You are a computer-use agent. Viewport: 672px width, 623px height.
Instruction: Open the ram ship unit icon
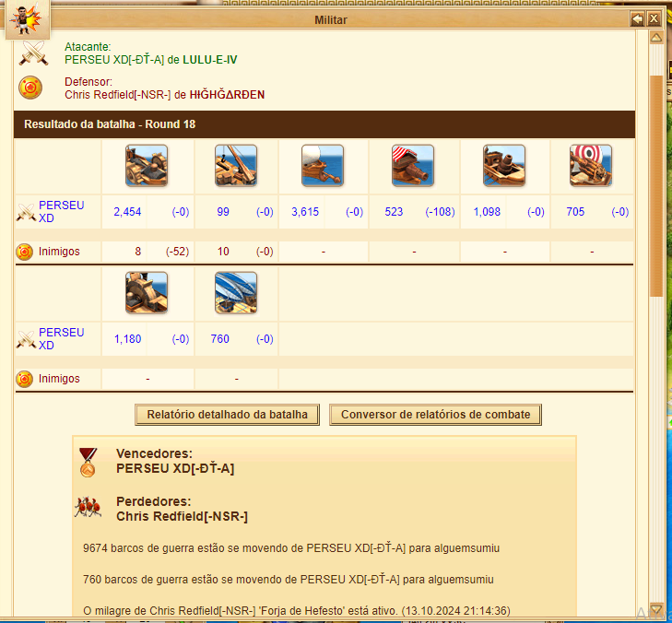pos(147,165)
